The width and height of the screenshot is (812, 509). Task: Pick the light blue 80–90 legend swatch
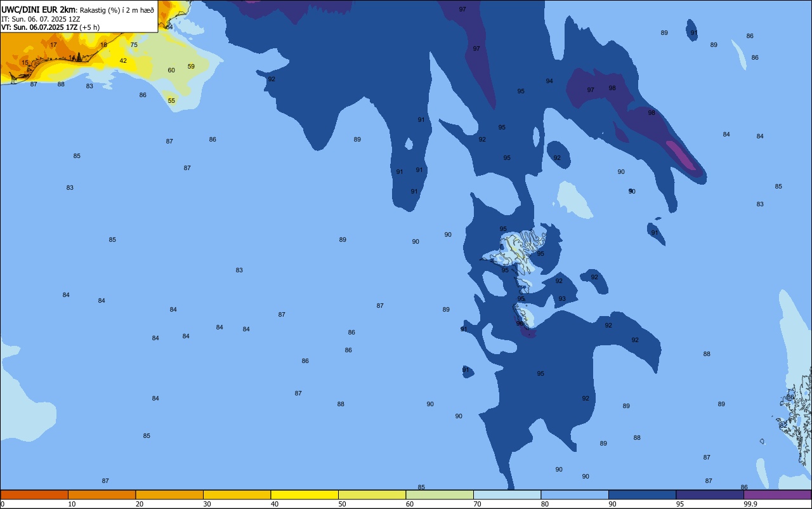[575, 494]
